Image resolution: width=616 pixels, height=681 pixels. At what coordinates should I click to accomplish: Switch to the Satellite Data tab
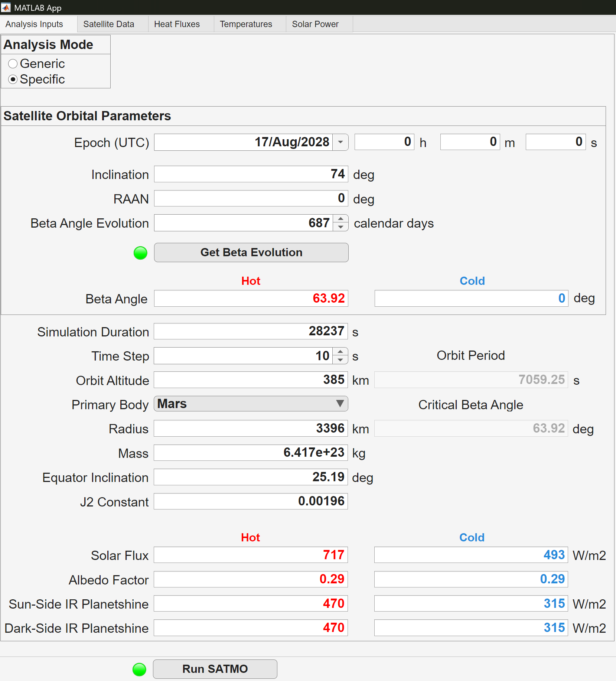click(109, 24)
